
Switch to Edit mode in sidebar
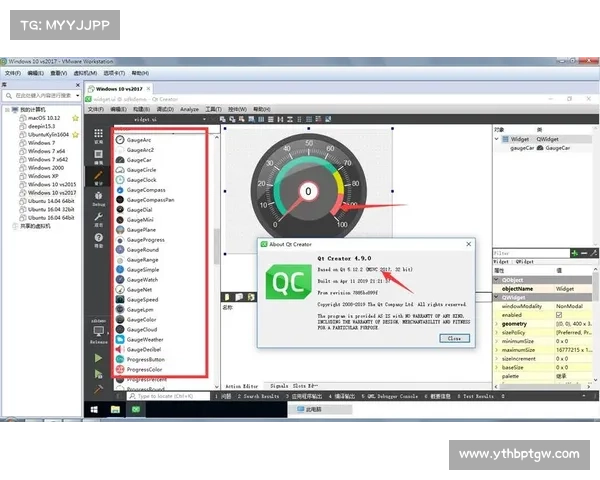98,156
